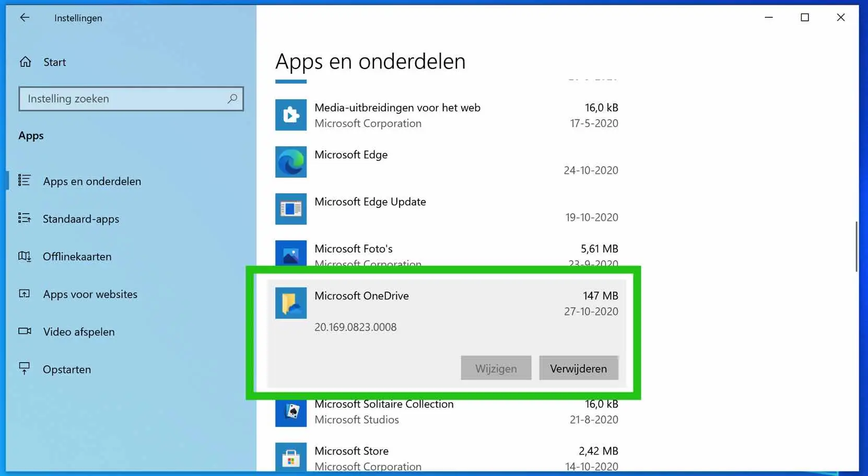This screenshot has width=868, height=476.
Task: Click the Microsoft Store app icon
Action: pyautogui.click(x=291, y=458)
